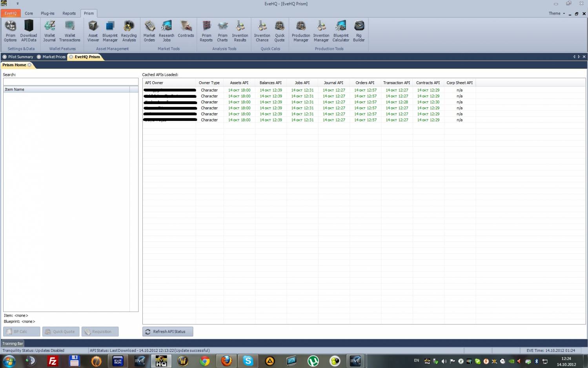Sort by Transaction API column

(x=397, y=83)
